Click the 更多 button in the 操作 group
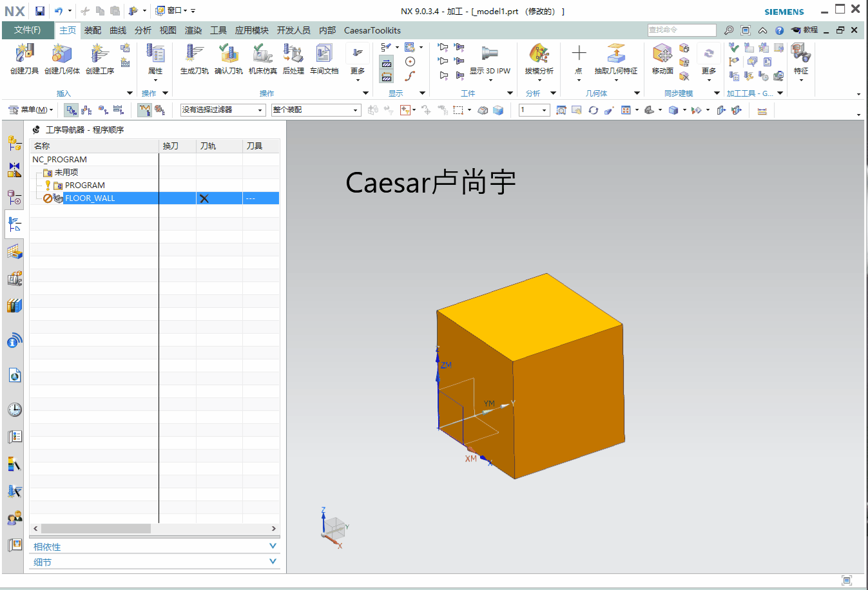The image size is (868, 590). 358,62
